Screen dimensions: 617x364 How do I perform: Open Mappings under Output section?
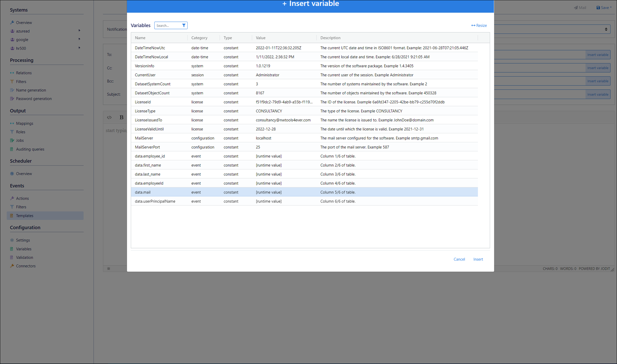point(24,123)
